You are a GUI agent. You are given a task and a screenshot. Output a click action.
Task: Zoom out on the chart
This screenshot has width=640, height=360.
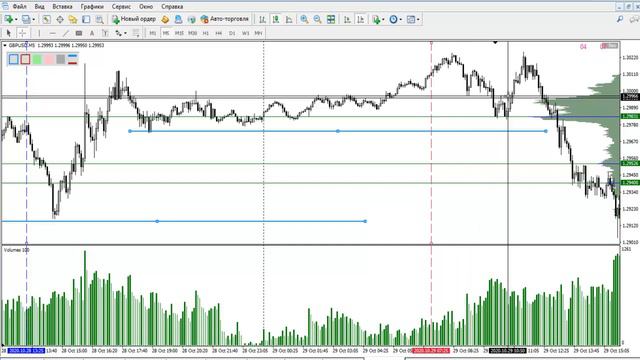pyautogui.click(x=318, y=19)
